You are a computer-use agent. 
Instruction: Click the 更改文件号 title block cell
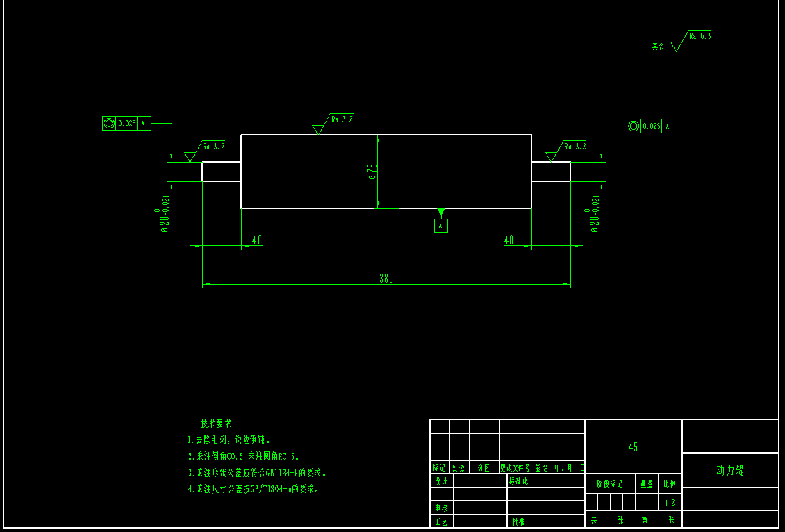[x=515, y=467]
